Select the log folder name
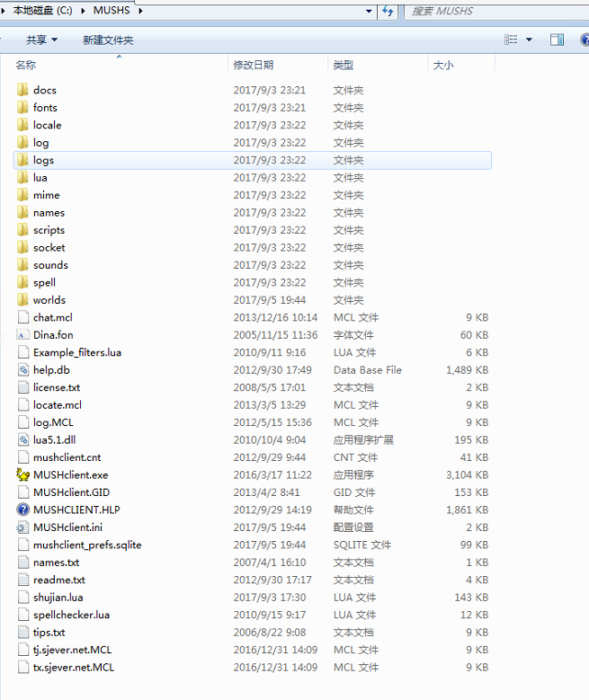 tap(40, 142)
